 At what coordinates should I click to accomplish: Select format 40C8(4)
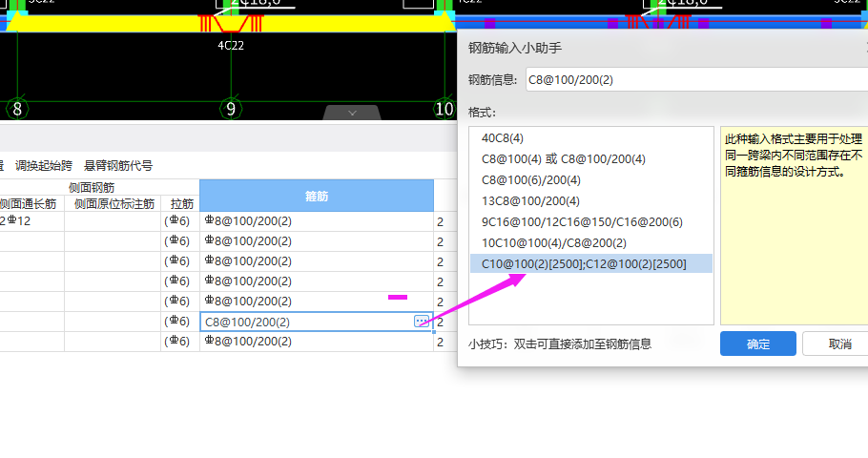tap(591, 138)
